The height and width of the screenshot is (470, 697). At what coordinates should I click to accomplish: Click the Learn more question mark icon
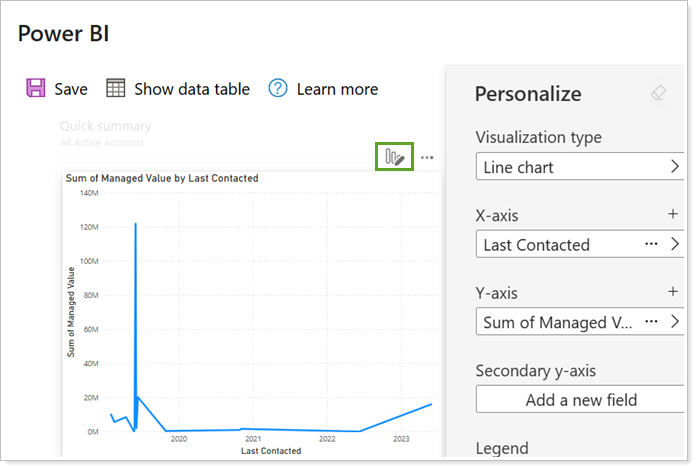[x=278, y=89]
